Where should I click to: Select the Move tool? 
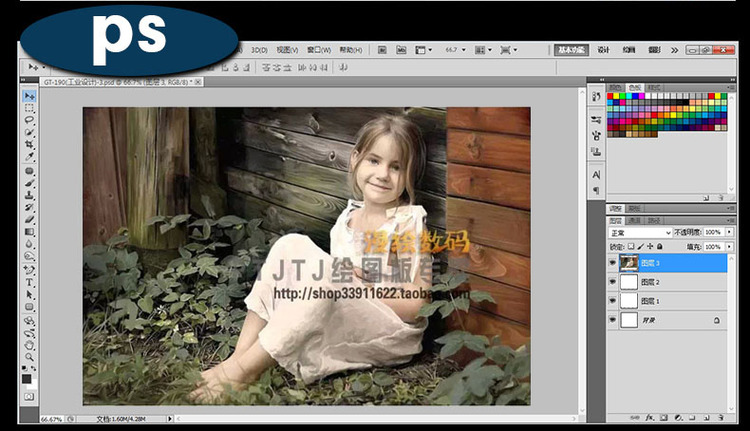tap(29, 96)
